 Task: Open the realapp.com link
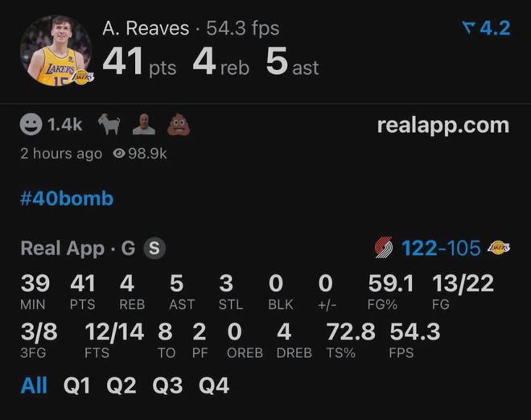click(x=442, y=126)
